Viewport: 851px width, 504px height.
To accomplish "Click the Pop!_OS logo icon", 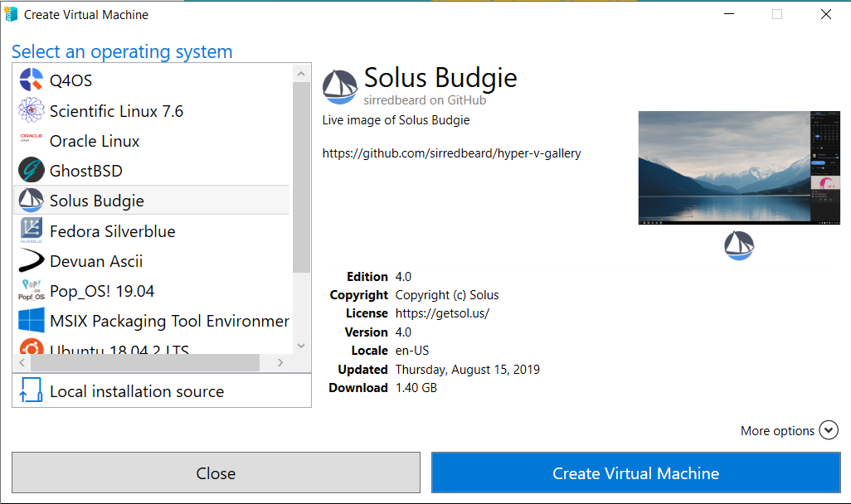I will coord(31,289).
